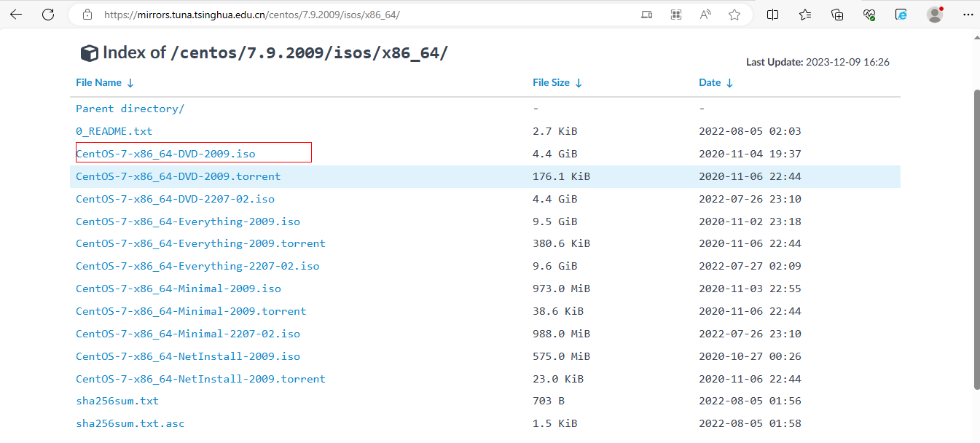Select the 703 B size cell
Screen dimensions: 980x443
click(x=549, y=401)
